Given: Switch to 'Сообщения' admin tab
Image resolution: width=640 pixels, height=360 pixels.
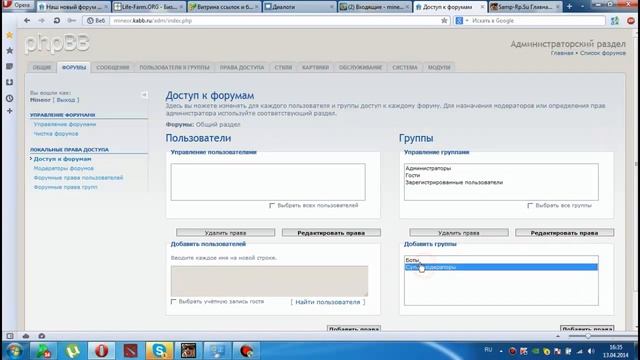Looking at the screenshot, I should pos(113,67).
